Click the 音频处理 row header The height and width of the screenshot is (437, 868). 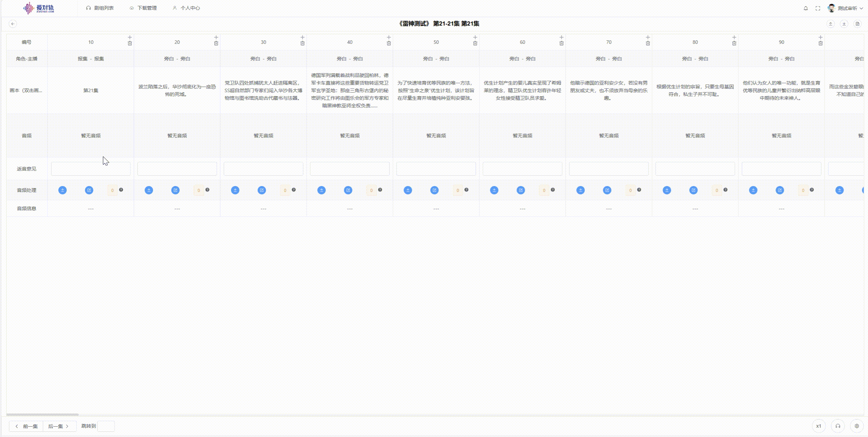click(x=27, y=190)
